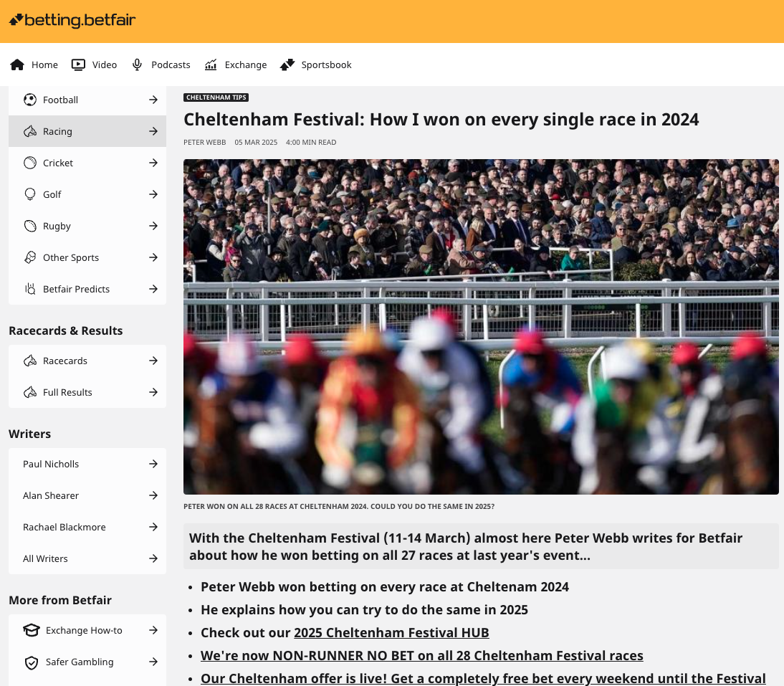Click the Other Sports icon
Image resolution: width=784 pixels, height=686 pixels.
30,257
